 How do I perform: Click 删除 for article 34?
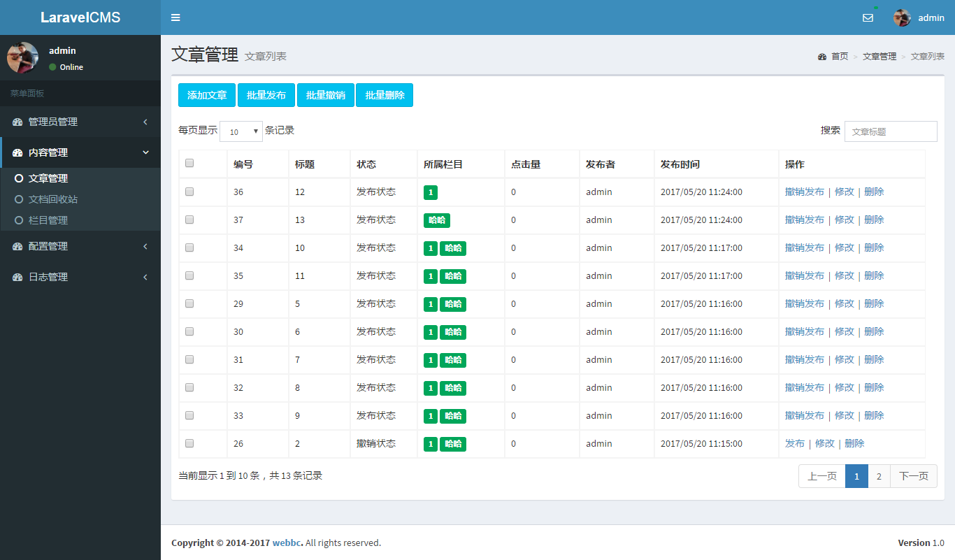click(x=874, y=247)
